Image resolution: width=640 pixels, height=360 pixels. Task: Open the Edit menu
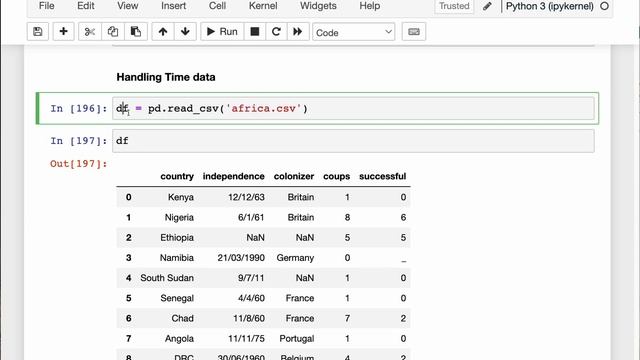point(86,6)
